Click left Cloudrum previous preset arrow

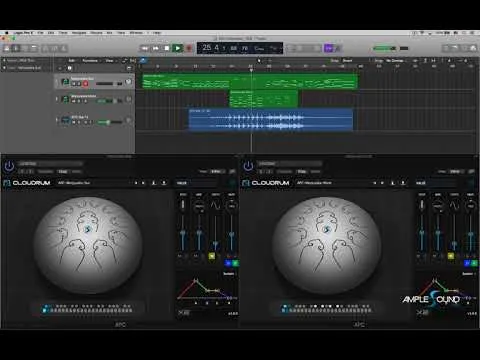pos(136,183)
